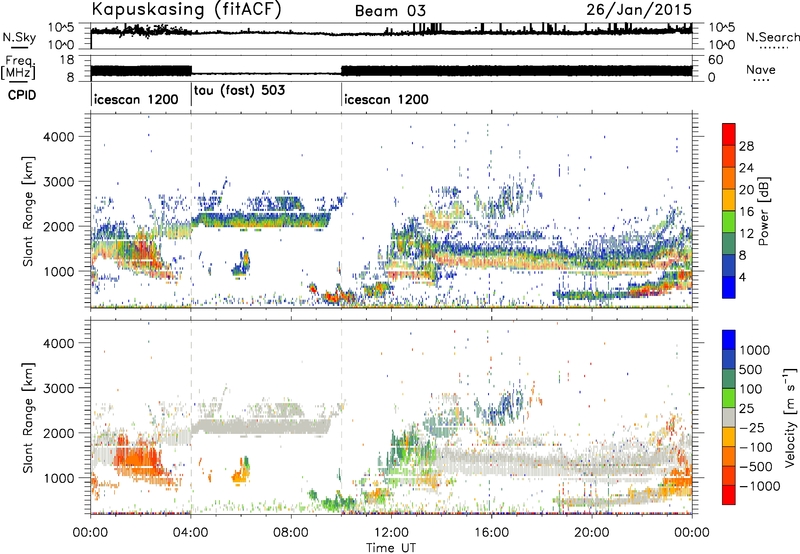Click the blue top segment of Velocity color bar
Viewport: 800px width, 554px height.
(x=729, y=340)
